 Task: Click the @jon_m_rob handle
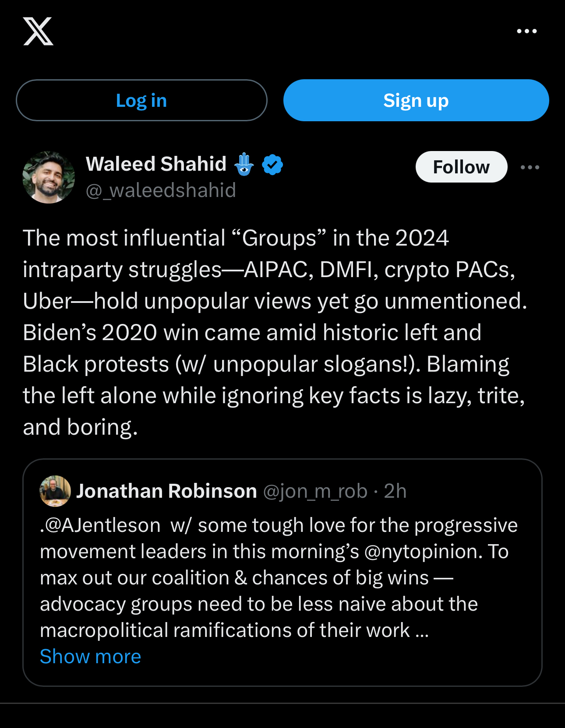click(x=315, y=491)
